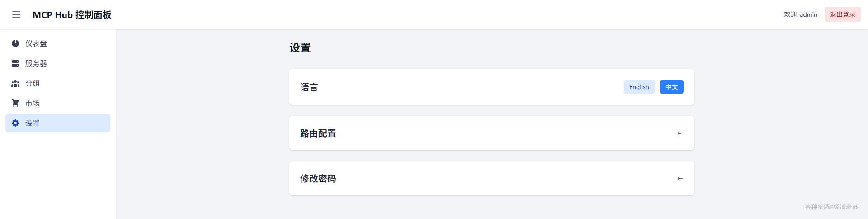Click the 欢迎, admin user text
The height and width of the screenshot is (219, 868).
(800, 14)
